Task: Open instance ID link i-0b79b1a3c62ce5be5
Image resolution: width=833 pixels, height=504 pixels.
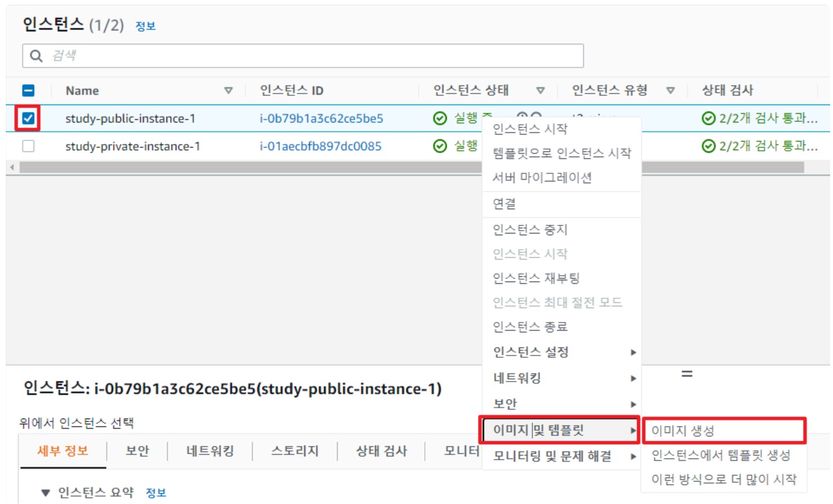Action: click(x=321, y=118)
